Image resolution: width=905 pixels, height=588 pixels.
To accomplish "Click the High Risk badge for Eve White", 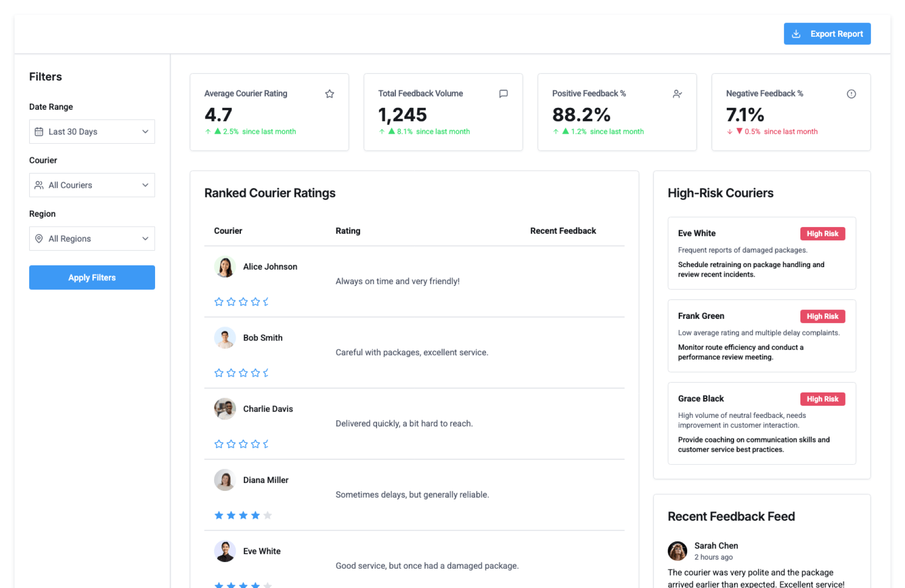I will [823, 234].
